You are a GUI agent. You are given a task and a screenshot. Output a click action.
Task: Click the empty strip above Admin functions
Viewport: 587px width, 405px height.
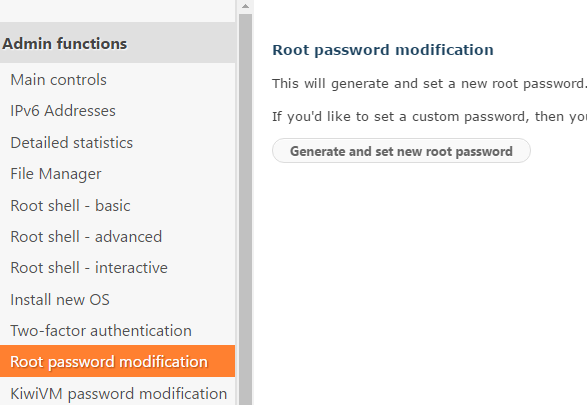coord(117,11)
